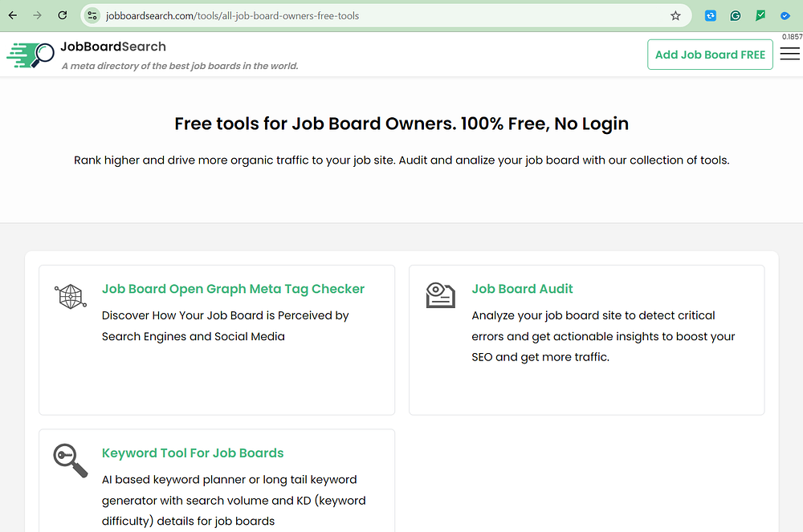Click the Keyword Tool magnifier key icon
Screen dimensions: 803x532
(71, 461)
